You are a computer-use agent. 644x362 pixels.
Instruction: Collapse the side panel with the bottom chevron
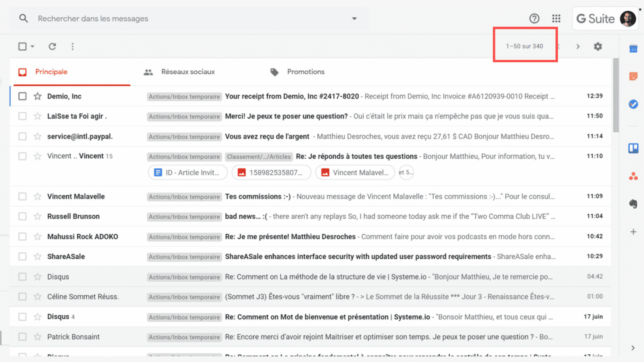pyautogui.click(x=633, y=348)
